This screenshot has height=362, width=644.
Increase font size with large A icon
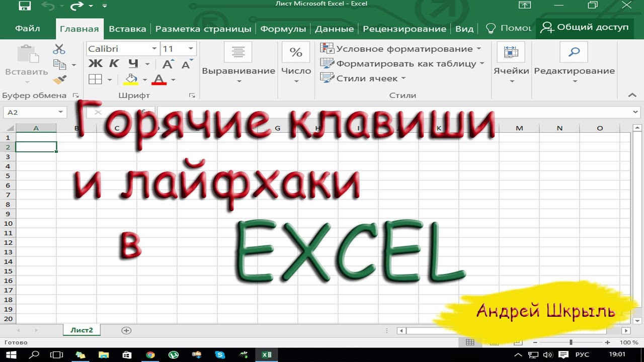(168, 64)
